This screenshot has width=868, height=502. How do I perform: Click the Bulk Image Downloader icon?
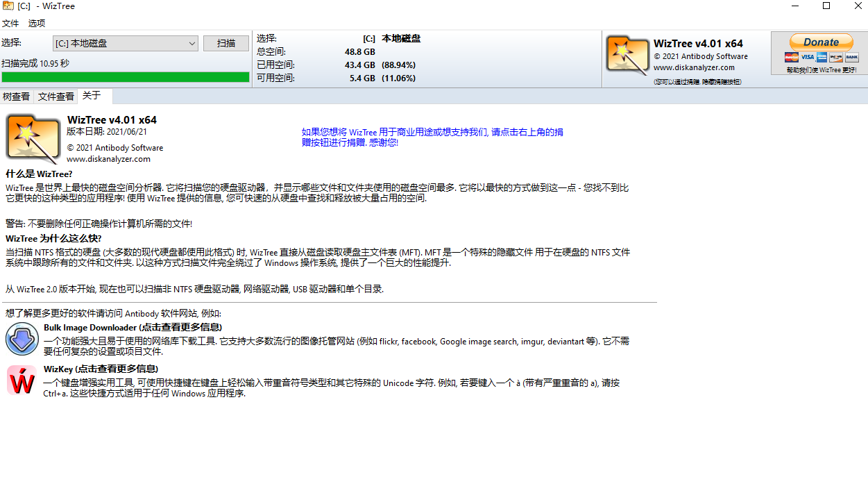tap(22, 340)
